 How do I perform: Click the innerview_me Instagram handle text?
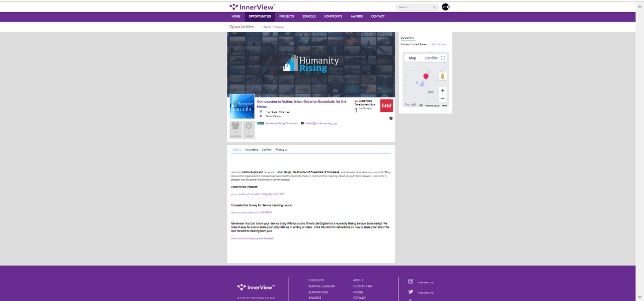pos(425,282)
